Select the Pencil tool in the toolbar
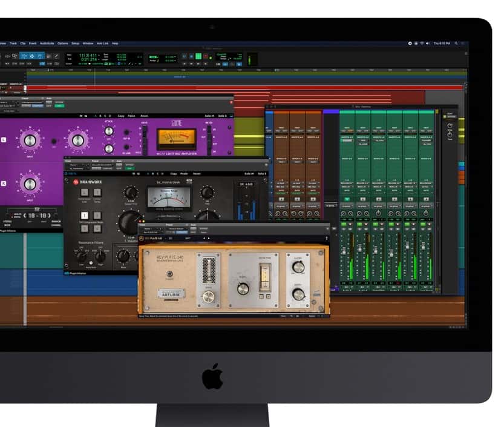504x427 pixels. (x=56, y=56)
